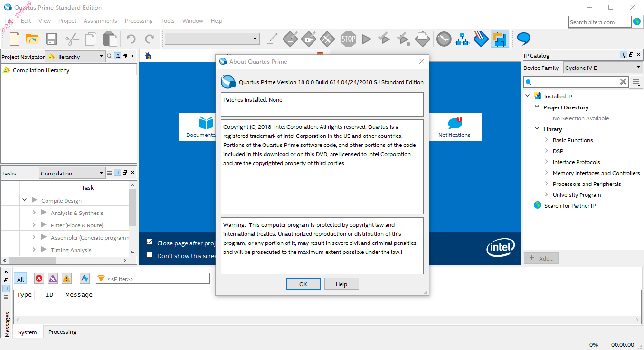The image size is (644, 350).
Task: Open the Compilation dropdown in Tasks panel
Action: [x=72, y=173]
